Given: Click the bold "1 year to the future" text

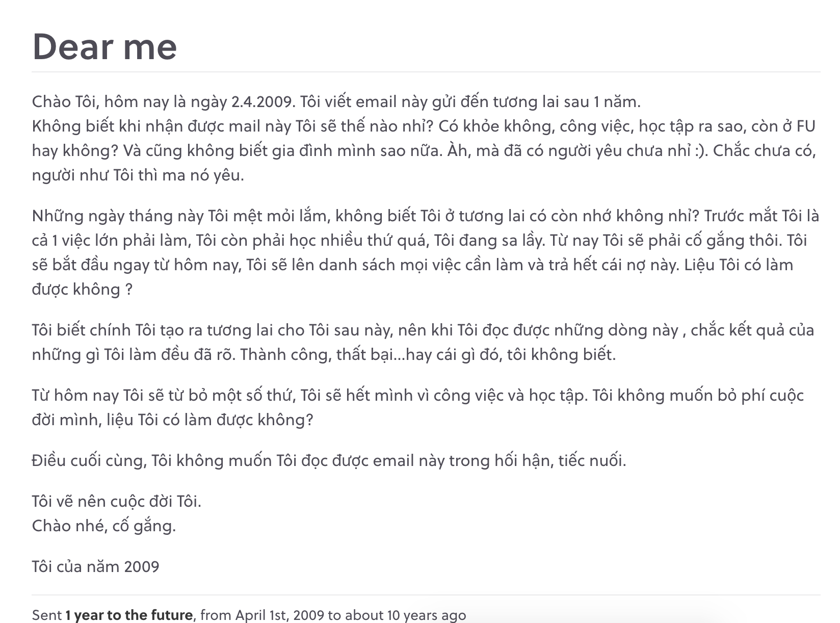Looking at the screenshot, I should pos(129,615).
